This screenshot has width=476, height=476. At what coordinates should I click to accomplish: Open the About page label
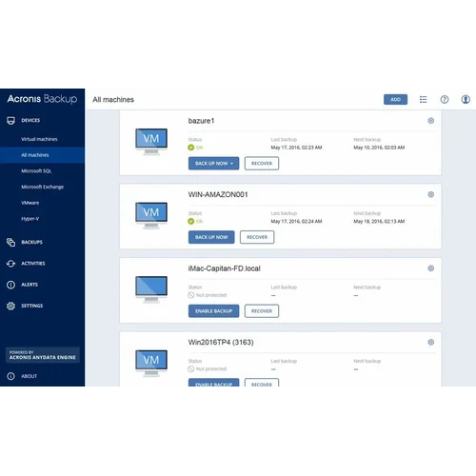29,376
